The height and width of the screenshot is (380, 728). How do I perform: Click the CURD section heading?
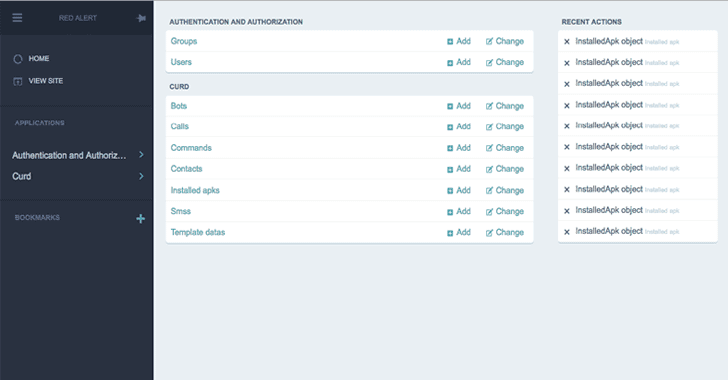click(x=179, y=87)
